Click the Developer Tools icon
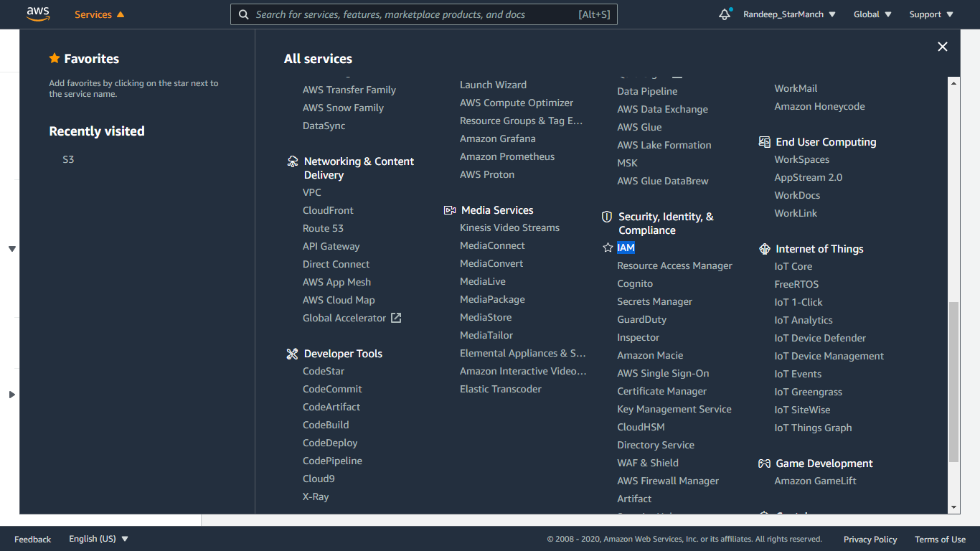This screenshot has height=551, width=980. pyautogui.click(x=292, y=354)
